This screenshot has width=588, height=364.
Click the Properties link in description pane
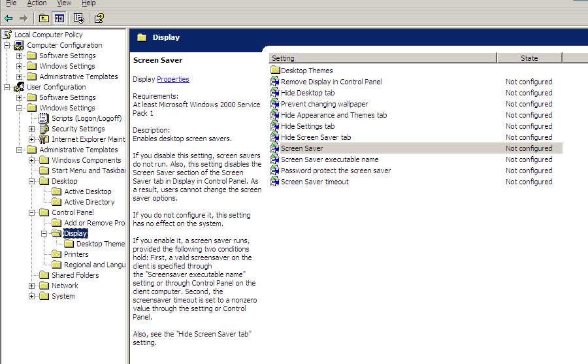coord(172,79)
